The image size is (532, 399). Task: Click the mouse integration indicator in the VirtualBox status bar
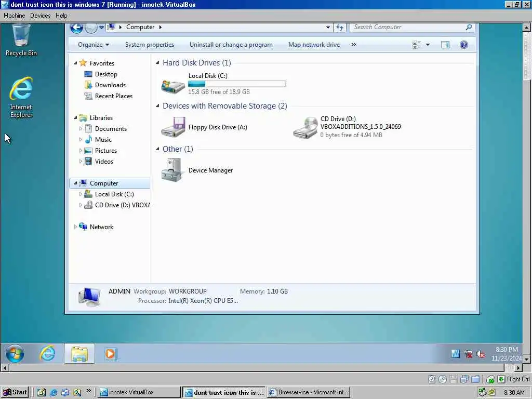pyautogui.click(x=490, y=379)
